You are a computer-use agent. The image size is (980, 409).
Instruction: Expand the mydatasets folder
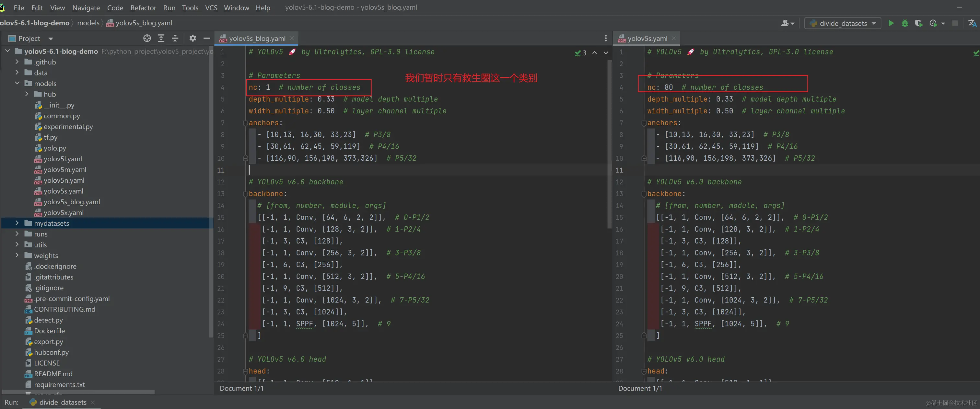coord(17,223)
